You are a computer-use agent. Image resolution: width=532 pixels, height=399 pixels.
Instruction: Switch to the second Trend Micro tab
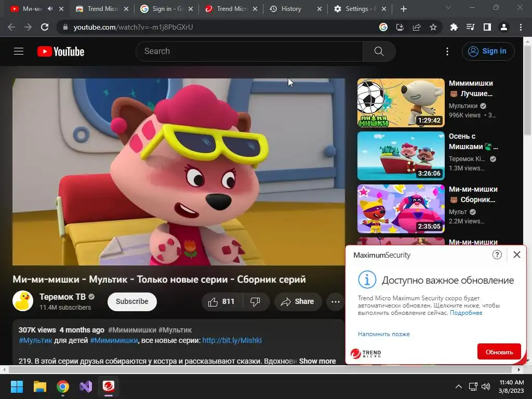click(232, 9)
